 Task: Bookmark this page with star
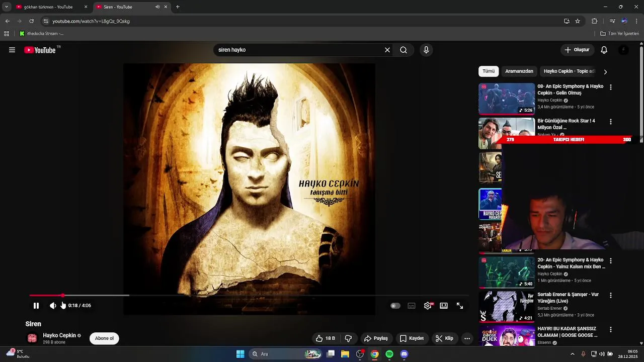point(578,21)
